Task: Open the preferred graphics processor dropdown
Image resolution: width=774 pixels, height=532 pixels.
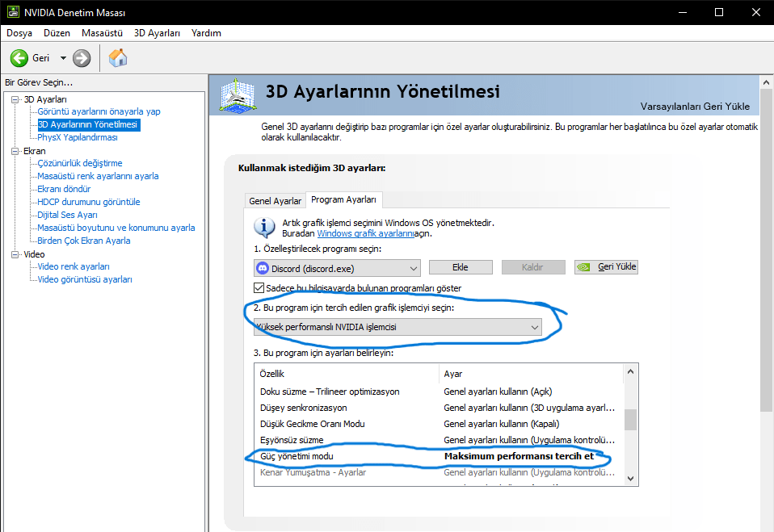Action: pyautogui.click(x=398, y=327)
